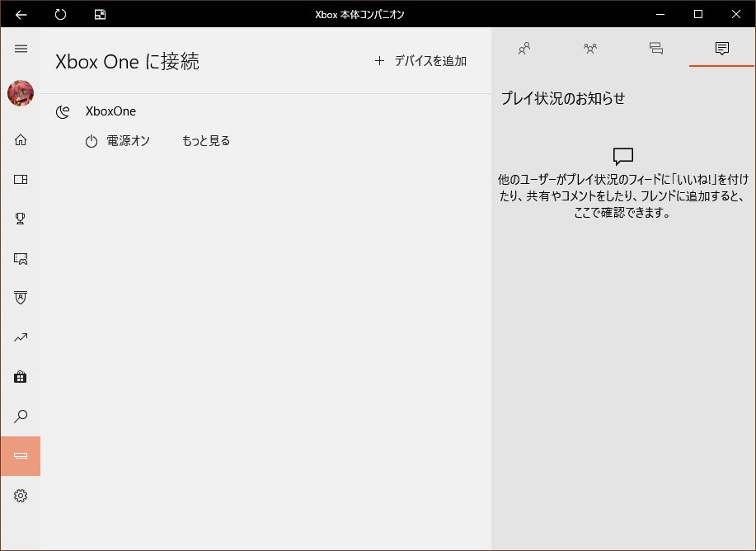Viewport: 756px width, 551px height.
Task: Click the moon icon next to XboxOne
Action: click(63, 112)
